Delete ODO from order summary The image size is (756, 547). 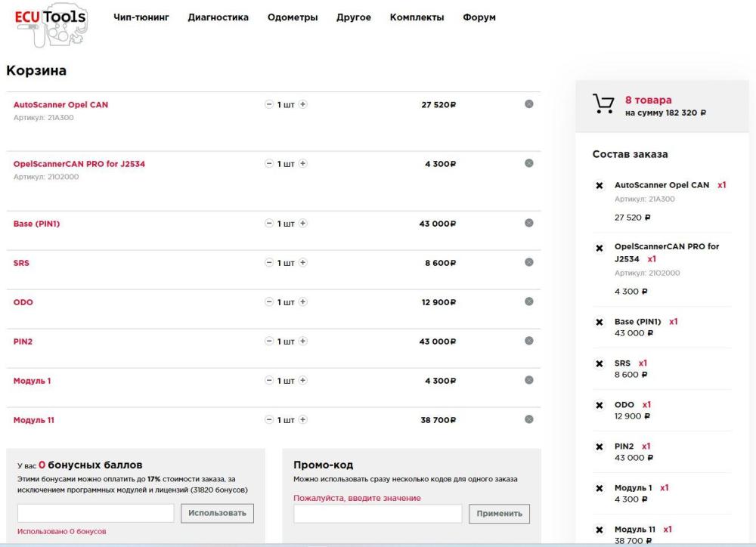pos(600,405)
